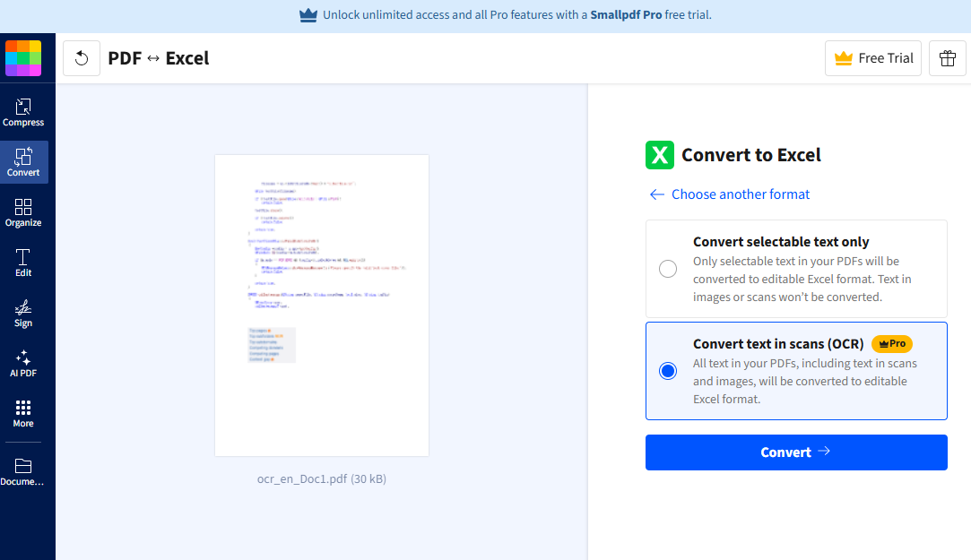The image size is (971, 560).
Task: Click the gift box icon
Action: point(947,58)
